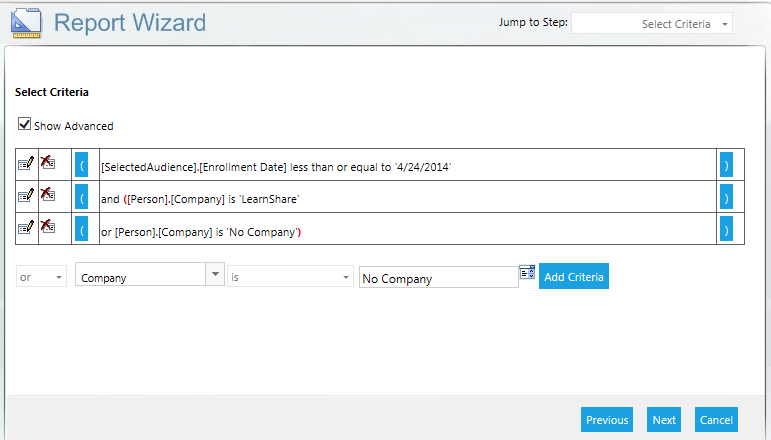
Task: Click the Report Wizard logo icon
Action: click(23, 22)
